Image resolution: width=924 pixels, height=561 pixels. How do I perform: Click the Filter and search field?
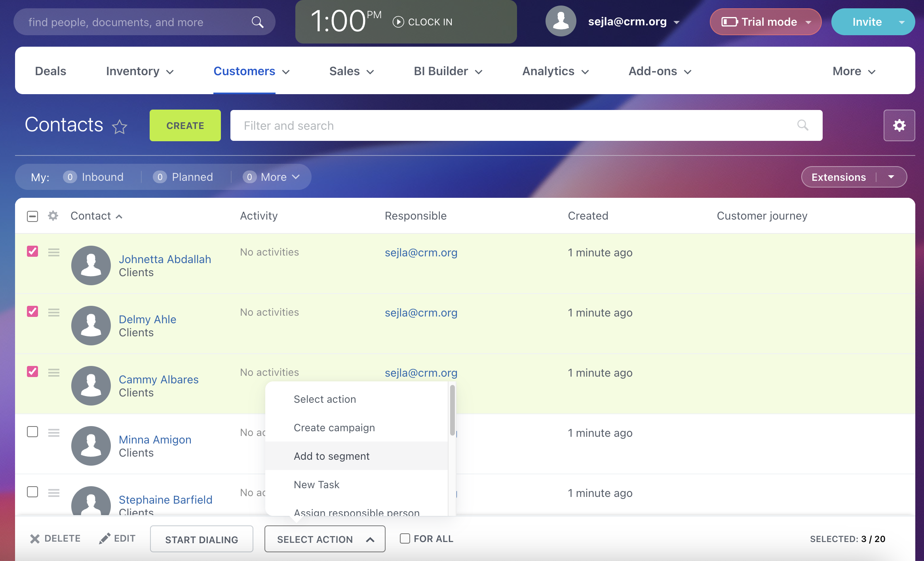475,125
